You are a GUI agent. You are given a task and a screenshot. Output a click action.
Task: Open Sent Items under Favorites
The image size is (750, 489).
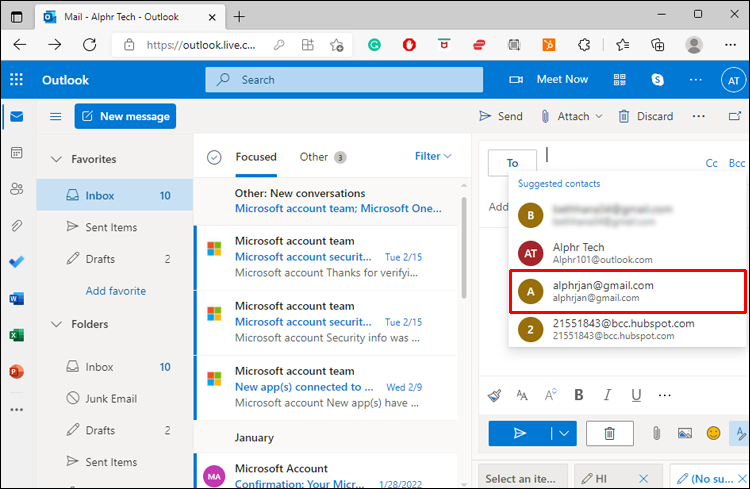click(115, 227)
